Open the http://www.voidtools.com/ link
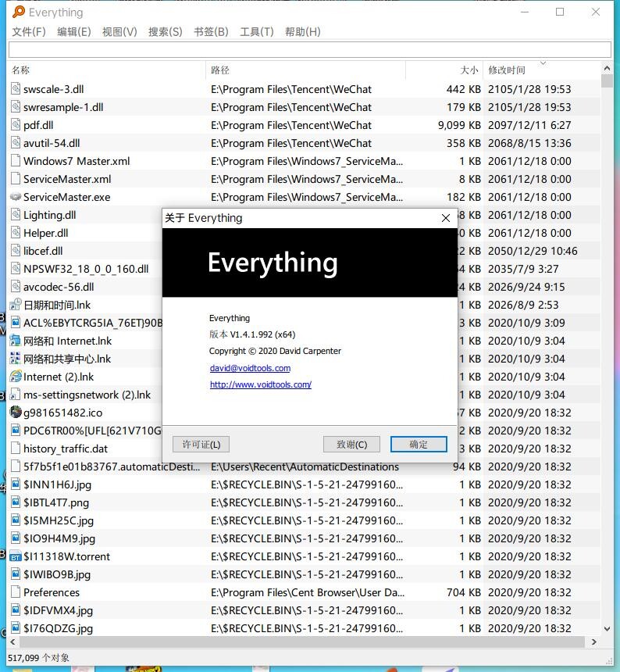Screen dimensions: 620x672 click(261, 384)
